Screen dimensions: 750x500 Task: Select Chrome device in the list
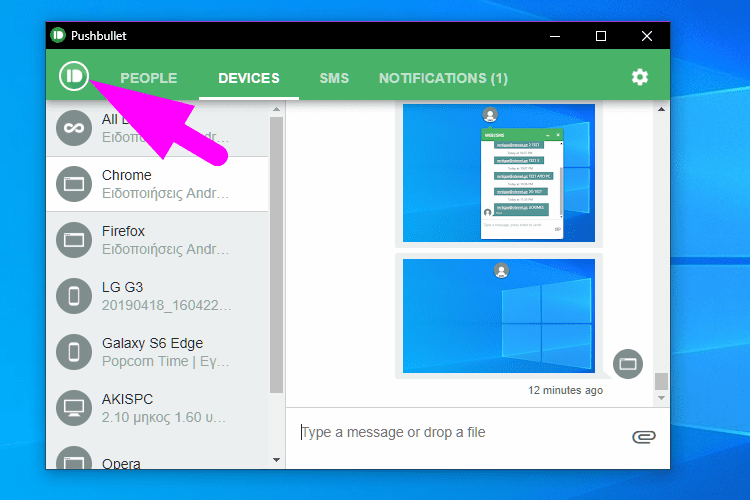click(x=157, y=184)
